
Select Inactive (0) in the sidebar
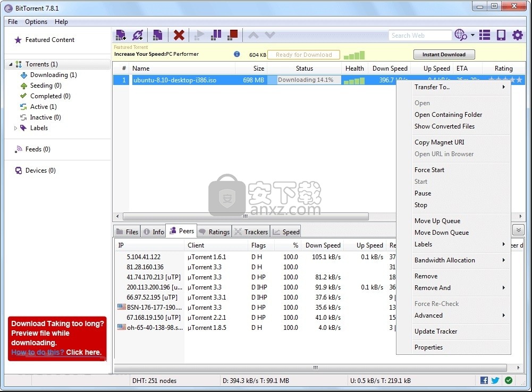click(x=45, y=117)
